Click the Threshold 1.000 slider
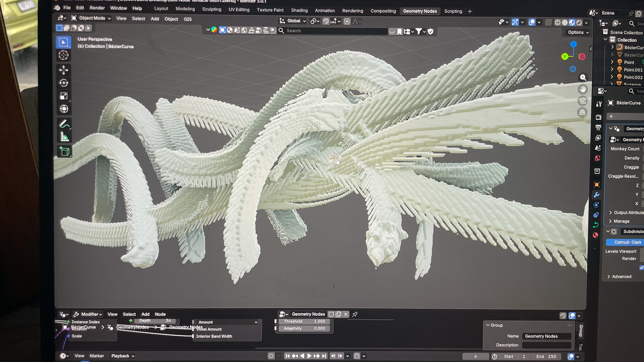Image resolution: width=644 pixels, height=362 pixels. [x=304, y=322]
